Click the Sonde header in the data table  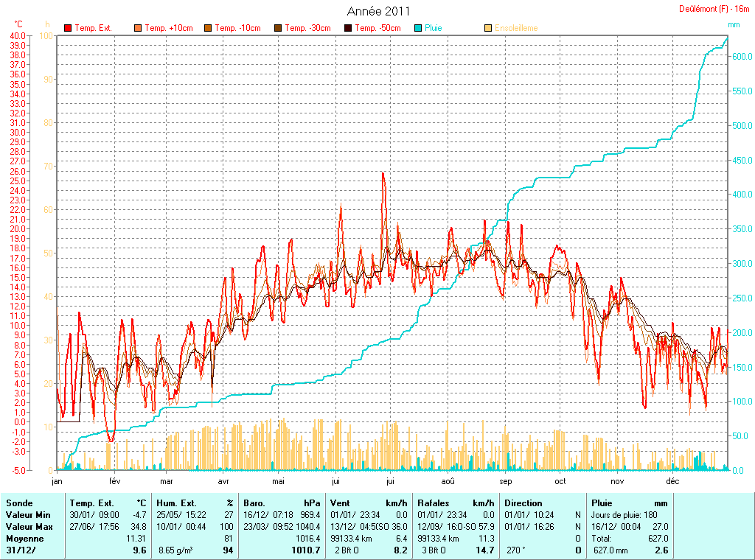(19, 503)
